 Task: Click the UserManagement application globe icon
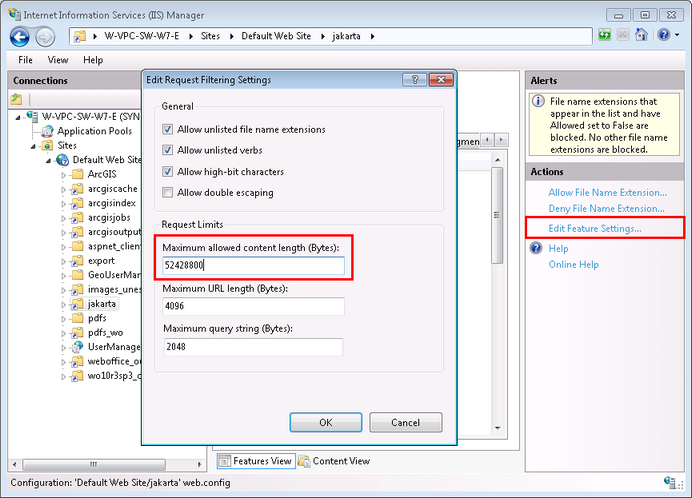(77, 347)
